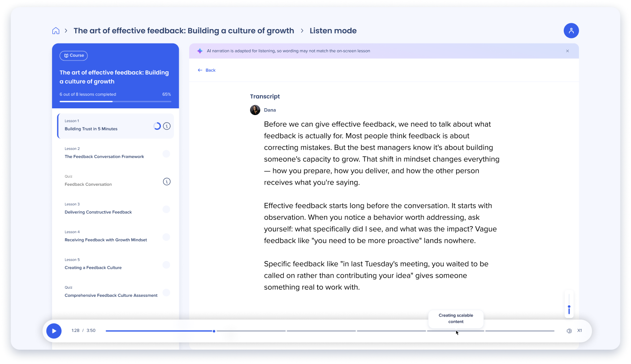Close the AI narration notice banner
The height and width of the screenshot is (364, 631).
(x=567, y=51)
